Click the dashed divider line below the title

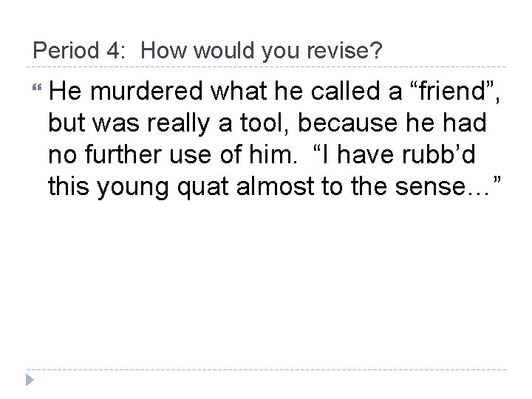[x=266, y=67]
